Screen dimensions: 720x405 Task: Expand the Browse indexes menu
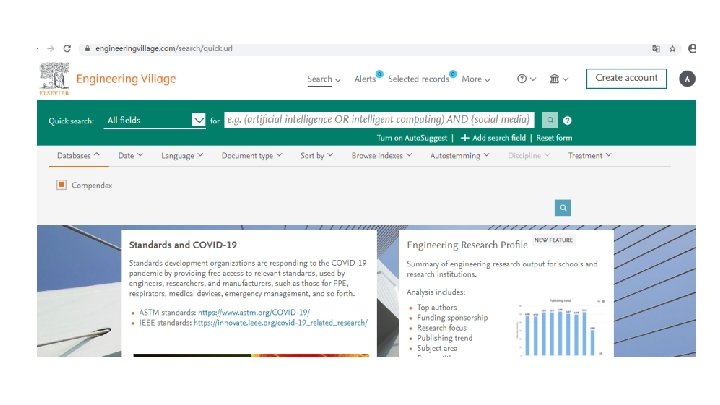(x=382, y=156)
